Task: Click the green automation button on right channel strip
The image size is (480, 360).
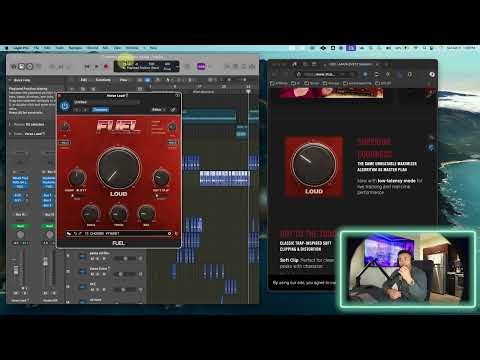Action: 49,226
